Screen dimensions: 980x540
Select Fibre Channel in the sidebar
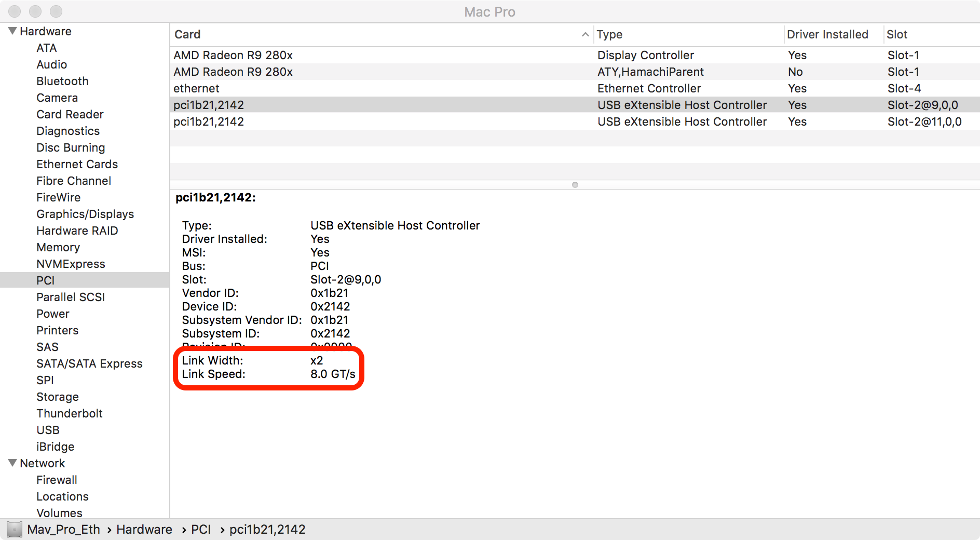(74, 181)
